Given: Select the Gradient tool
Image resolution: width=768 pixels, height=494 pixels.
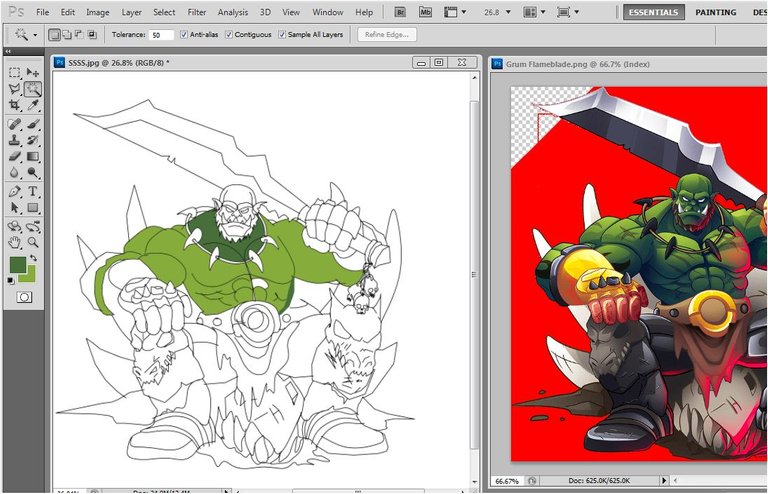Looking at the screenshot, I should click(x=33, y=157).
